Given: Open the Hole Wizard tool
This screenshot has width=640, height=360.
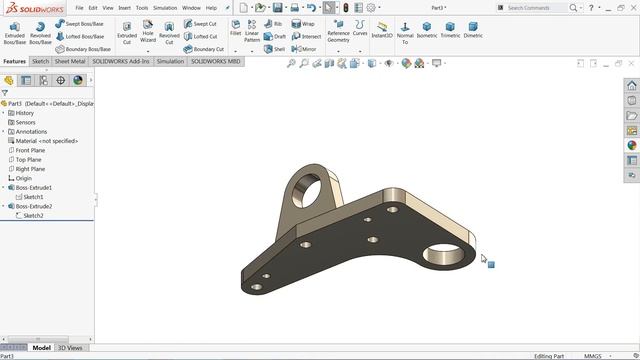Looking at the screenshot, I should click(x=148, y=31).
